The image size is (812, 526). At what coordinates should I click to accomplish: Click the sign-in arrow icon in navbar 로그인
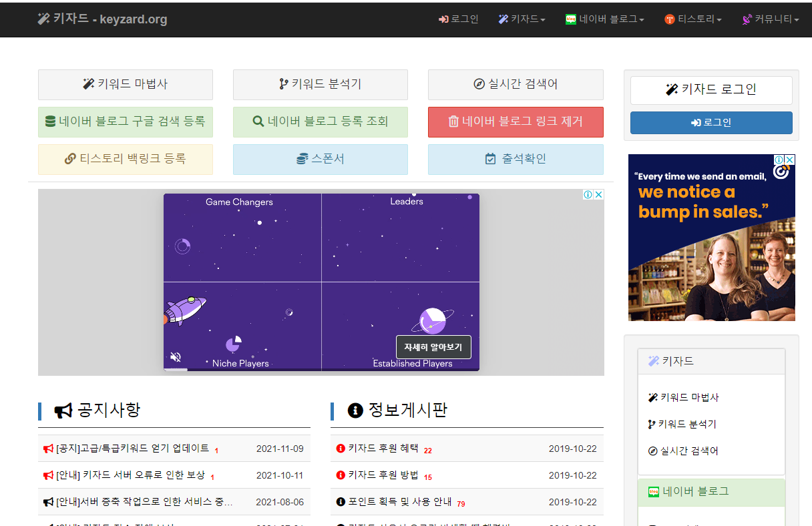443,19
